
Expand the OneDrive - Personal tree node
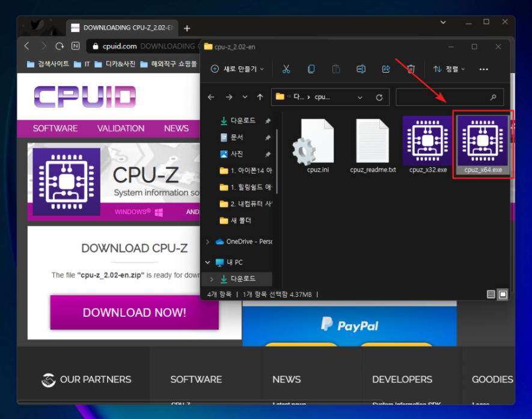click(x=207, y=242)
